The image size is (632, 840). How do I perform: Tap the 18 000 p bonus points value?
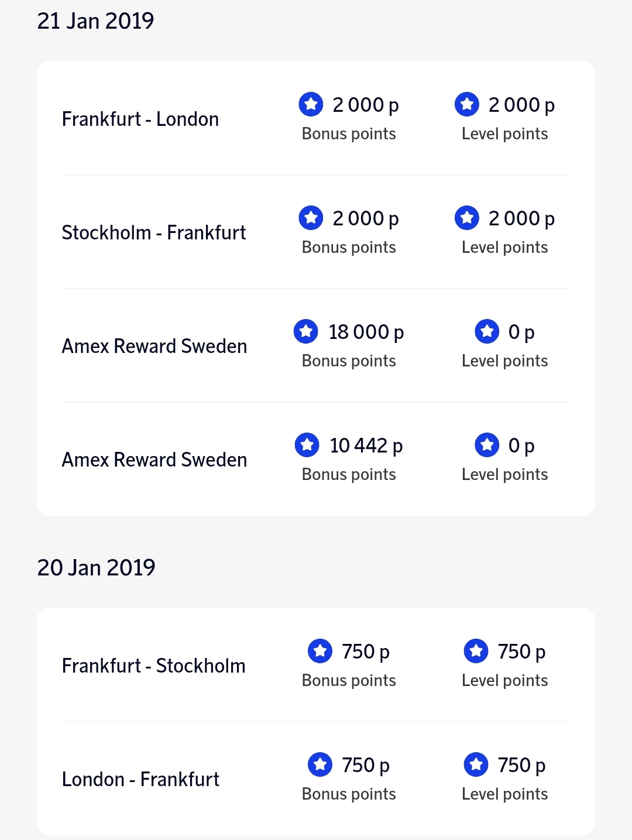[366, 332]
